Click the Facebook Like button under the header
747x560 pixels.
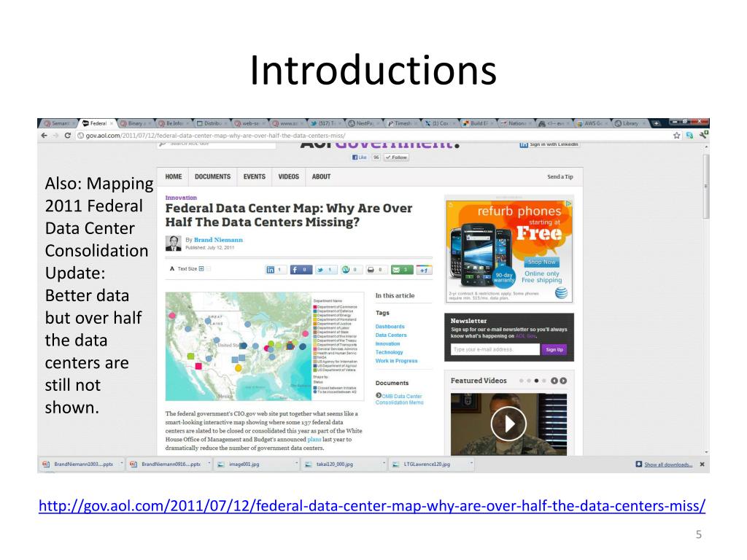tap(359, 157)
